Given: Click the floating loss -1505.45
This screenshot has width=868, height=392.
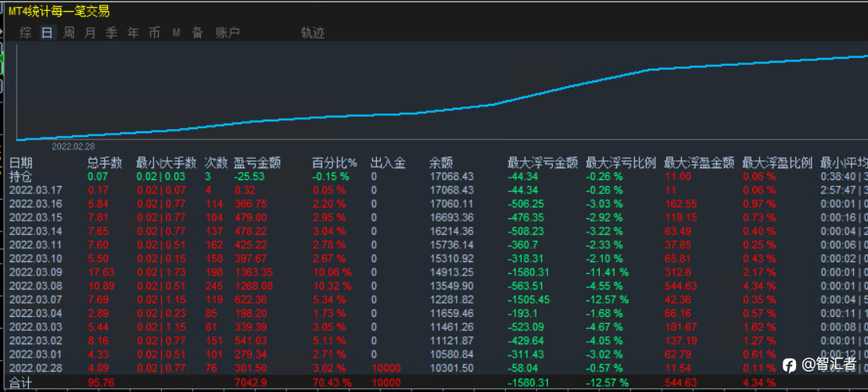Looking at the screenshot, I should point(529,300).
